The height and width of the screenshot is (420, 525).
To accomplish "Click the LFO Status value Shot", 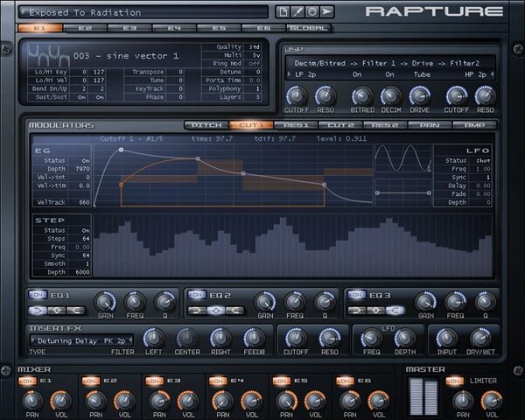I will (x=483, y=161).
